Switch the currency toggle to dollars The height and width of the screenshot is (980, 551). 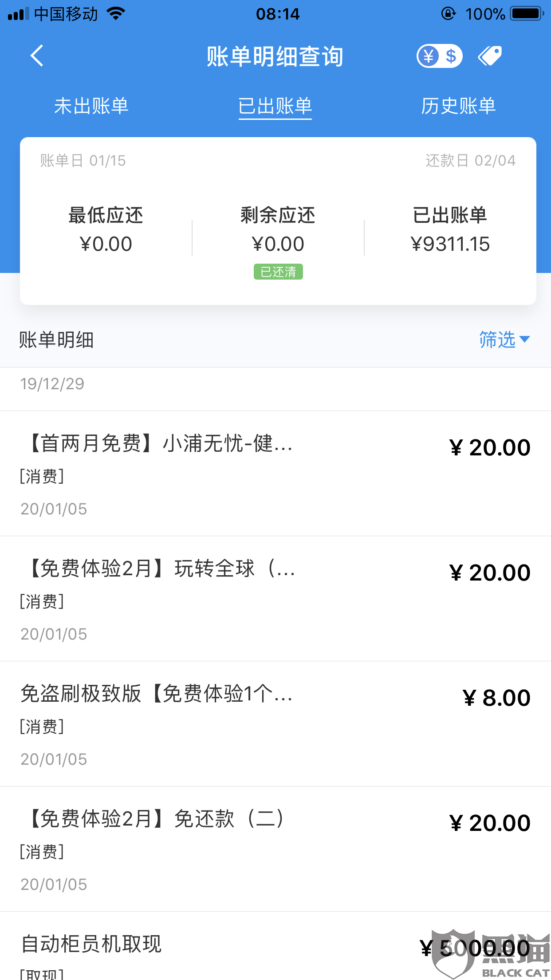coord(451,56)
